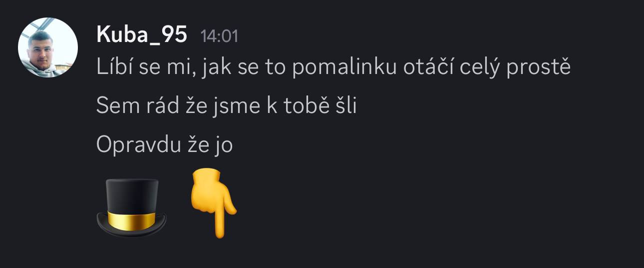Click the pointing down hand emoji
The height and width of the screenshot is (268, 644).
coord(213,202)
